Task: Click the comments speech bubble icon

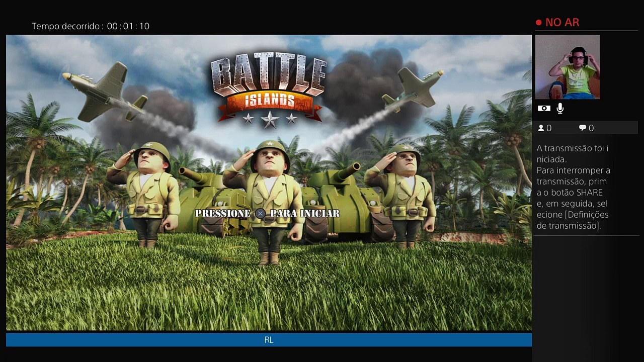Action: pyautogui.click(x=583, y=128)
